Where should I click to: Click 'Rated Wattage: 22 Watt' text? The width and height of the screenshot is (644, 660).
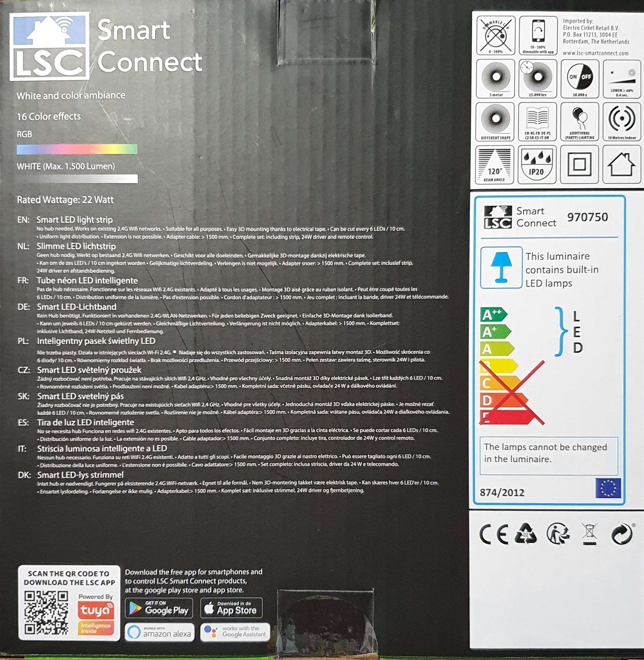[x=65, y=200]
